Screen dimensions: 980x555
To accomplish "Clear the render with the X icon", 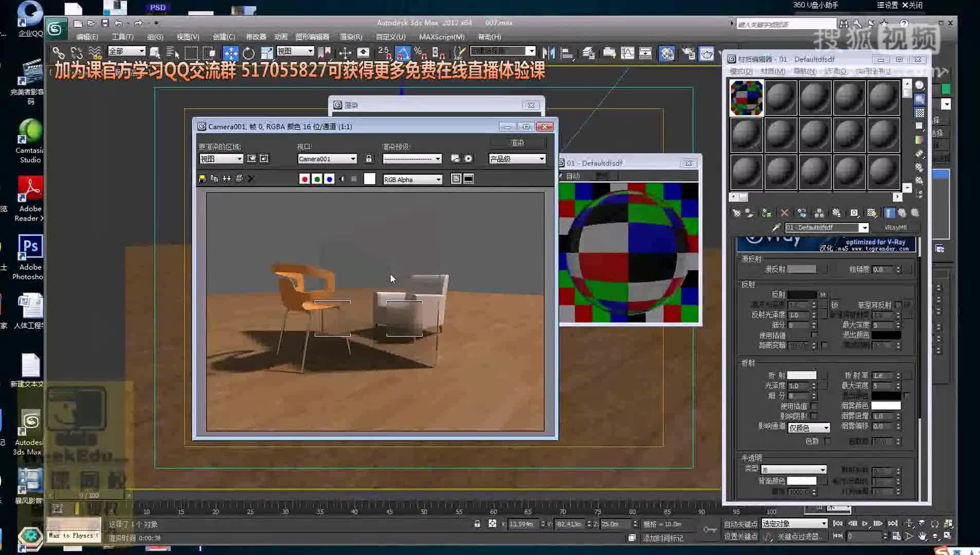I will coord(251,178).
